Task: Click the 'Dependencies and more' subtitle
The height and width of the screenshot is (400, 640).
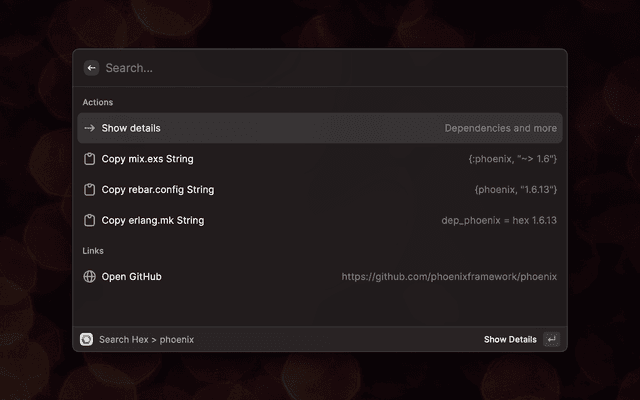Action: [500, 128]
